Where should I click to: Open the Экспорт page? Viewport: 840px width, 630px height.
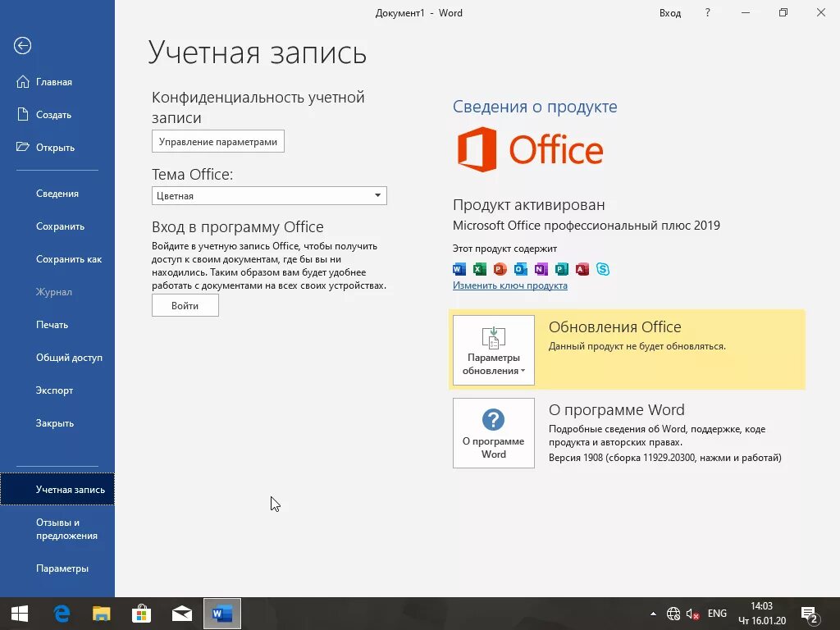(x=57, y=390)
